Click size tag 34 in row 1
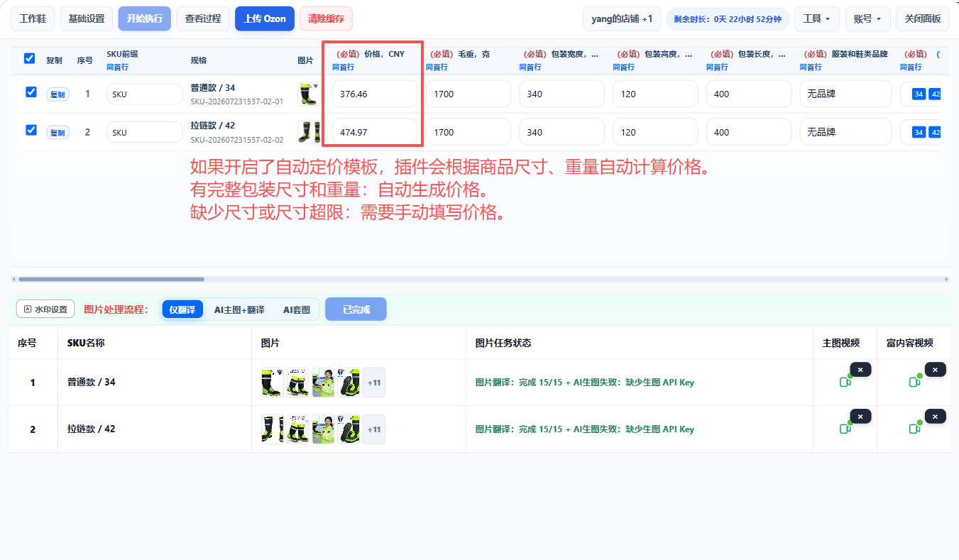 [919, 94]
